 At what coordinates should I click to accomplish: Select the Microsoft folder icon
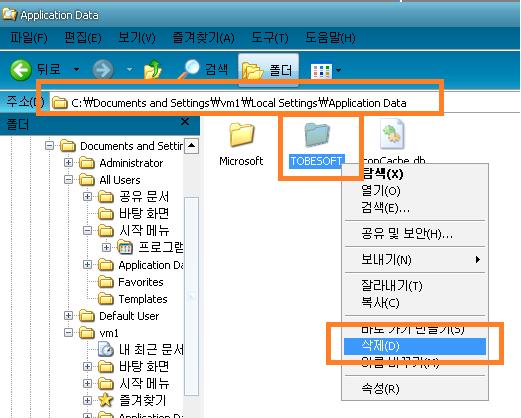[x=242, y=134]
